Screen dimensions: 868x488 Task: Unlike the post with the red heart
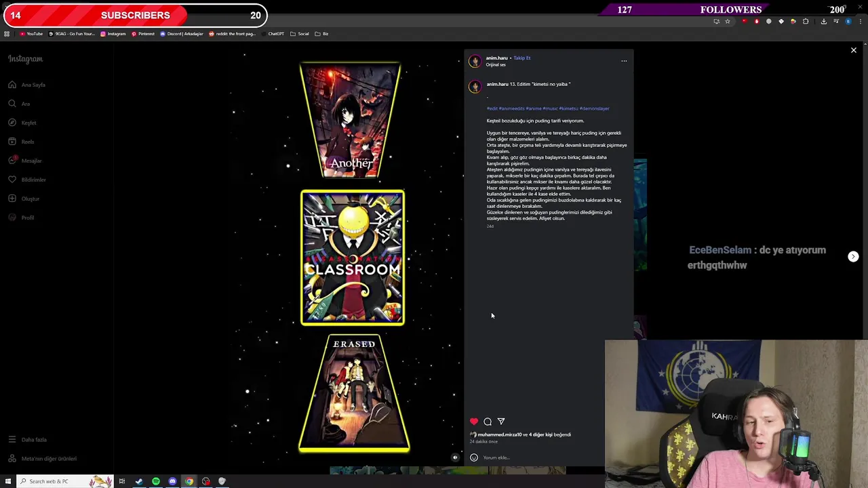474,422
